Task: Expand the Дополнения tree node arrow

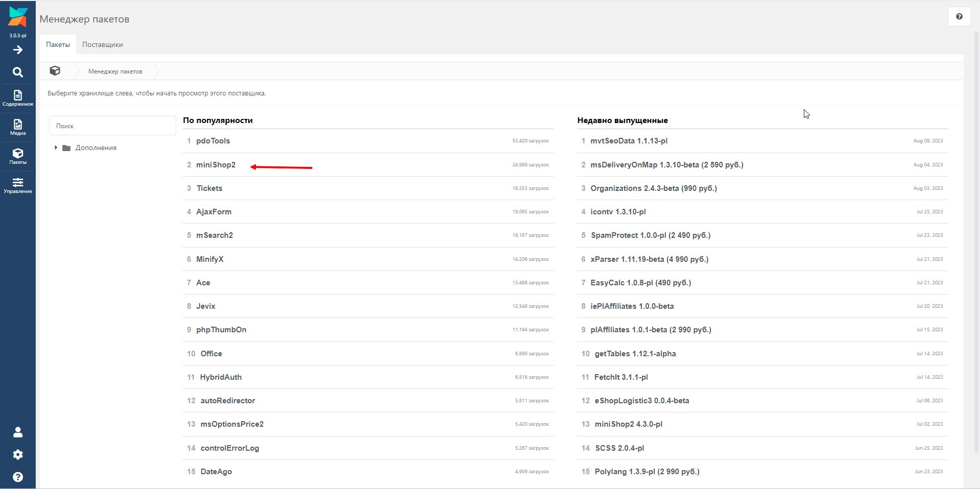Action: point(56,148)
